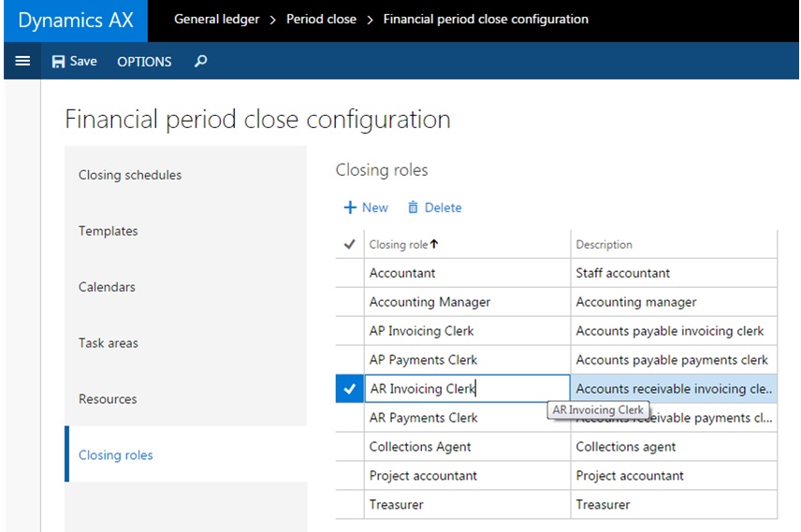The image size is (801, 532).
Task: Click the AR Invoicing Clerk role input field
Action: (x=466, y=389)
